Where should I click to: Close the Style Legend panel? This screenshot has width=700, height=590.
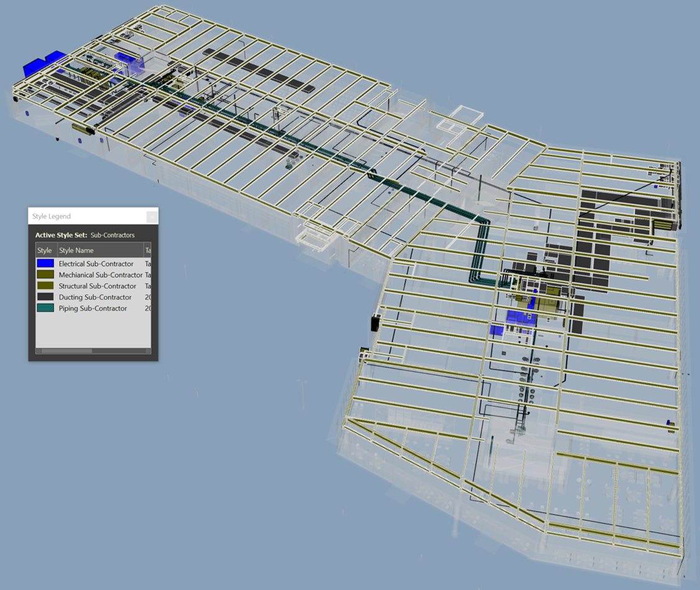click(x=151, y=216)
